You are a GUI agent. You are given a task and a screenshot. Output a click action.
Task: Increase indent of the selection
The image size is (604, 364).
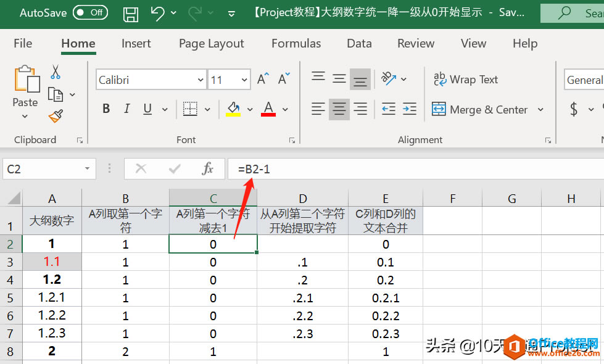click(409, 109)
